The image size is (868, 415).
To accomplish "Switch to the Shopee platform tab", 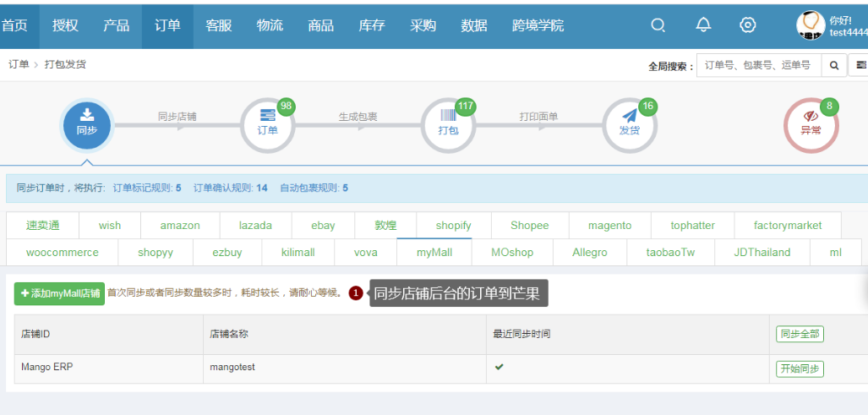I will click(530, 225).
